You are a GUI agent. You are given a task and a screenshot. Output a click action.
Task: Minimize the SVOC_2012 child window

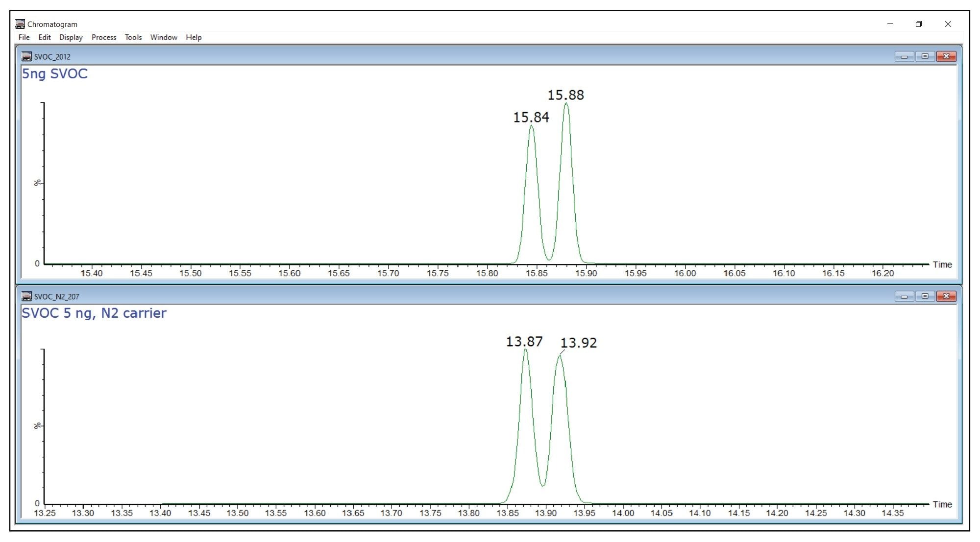pos(904,57)
